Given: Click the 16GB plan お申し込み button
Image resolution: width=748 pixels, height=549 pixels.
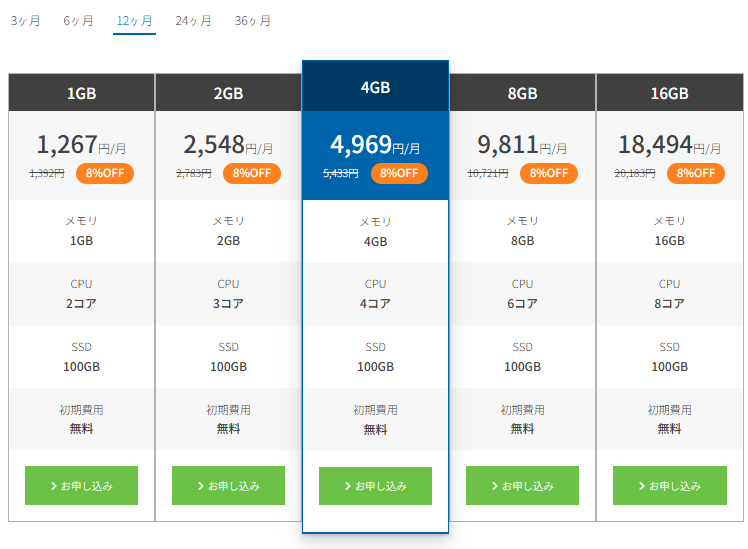Looking at the screenshot, I should click(x=669, y=485).
